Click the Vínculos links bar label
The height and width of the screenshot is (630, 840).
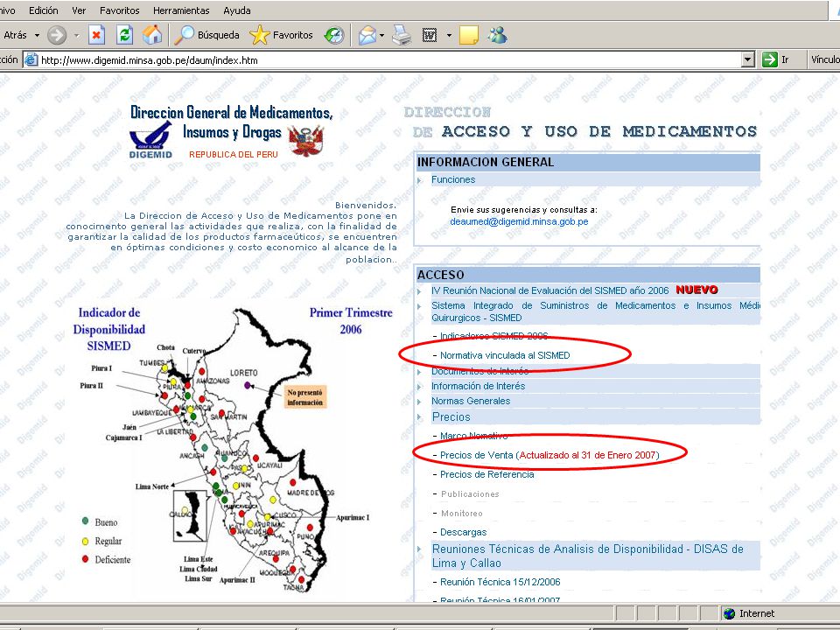pyautogui.click(x=825, y=59)
